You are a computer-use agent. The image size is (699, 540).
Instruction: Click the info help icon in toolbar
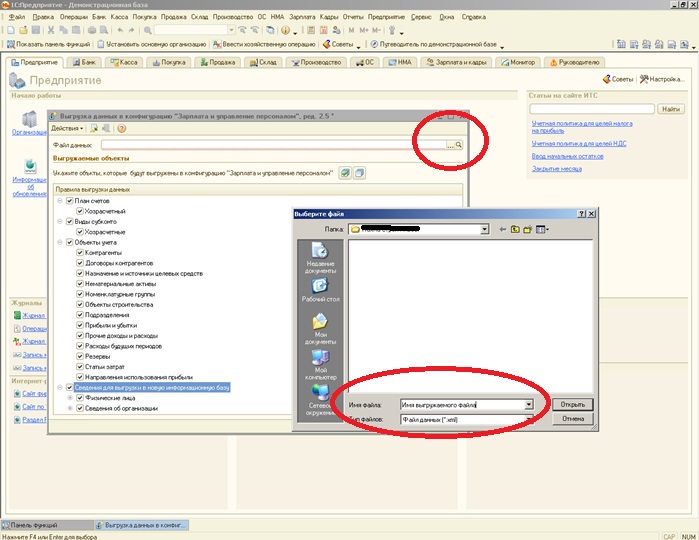[x=285, y=30]
